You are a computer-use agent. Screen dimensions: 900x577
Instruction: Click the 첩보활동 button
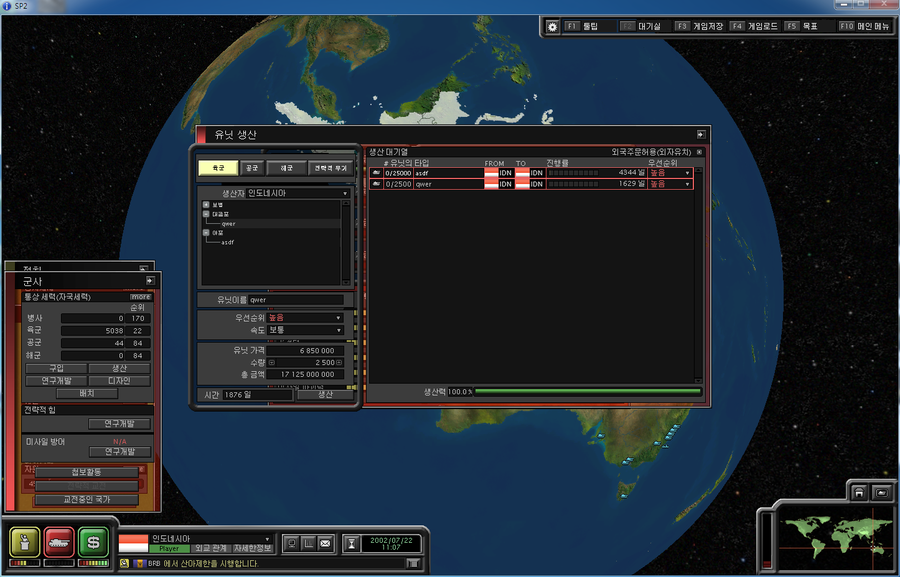pyautogui.click(x=86, y=472)
